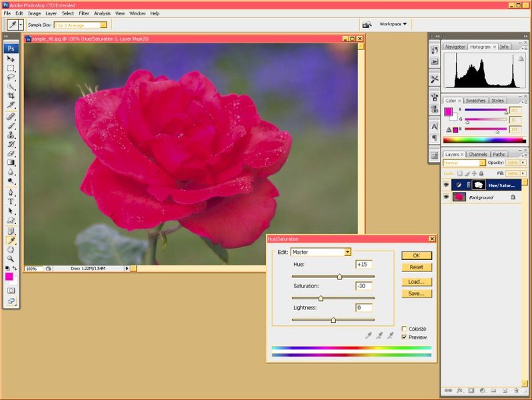Select the Lasso tool

(11, 77)
